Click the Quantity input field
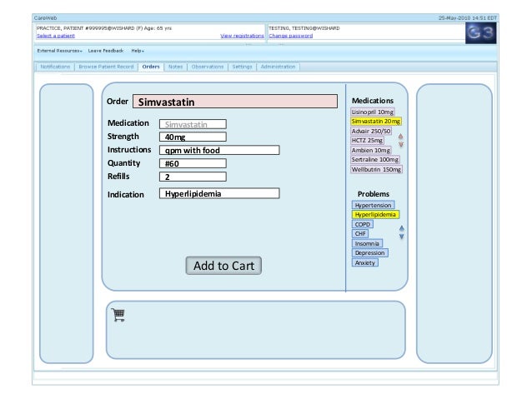Screen dimensions: 532x399 [x=192, y=163]
